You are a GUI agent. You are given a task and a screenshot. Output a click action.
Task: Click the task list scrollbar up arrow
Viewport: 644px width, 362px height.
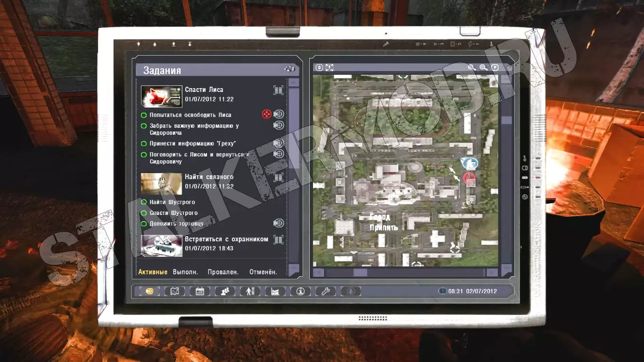(x=294, y=82)
